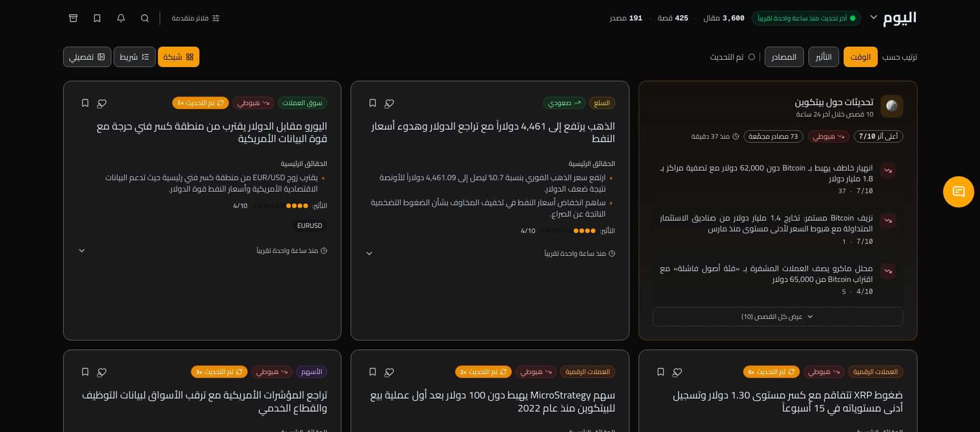Viewport: 980px width, 432px height.
Task: Click هبوطي tag on Euro vs Dollar card
Action: point(253,103)
